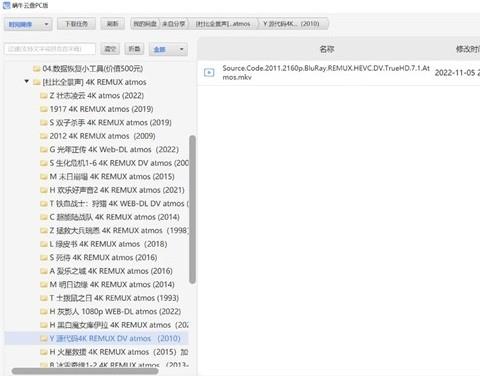Click the 折叠 collapse button

pyautogui.click(x=134, y=49)
